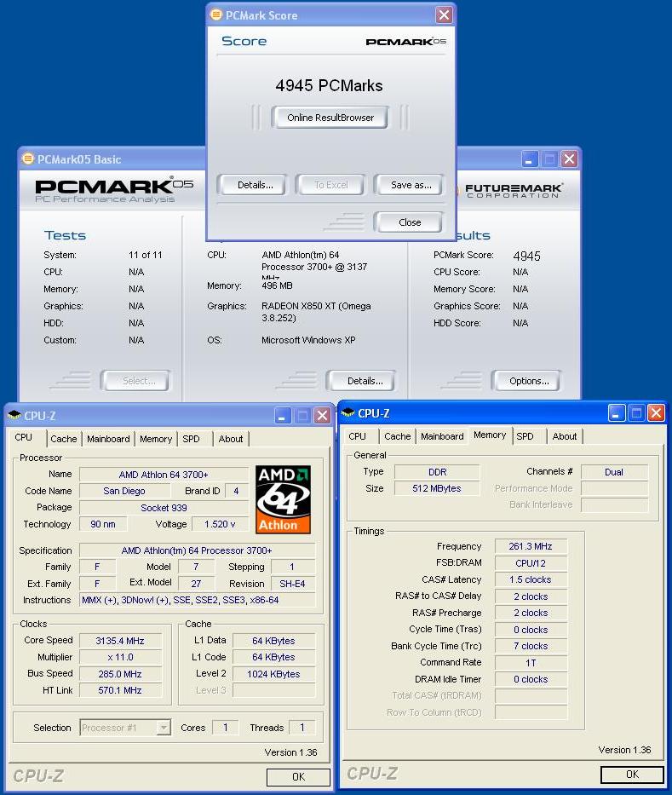The width and height of the screenshot is (672, 795).
Task: Click the Name field AMD Athlon 64 3700+
Action: pos(164,475)
